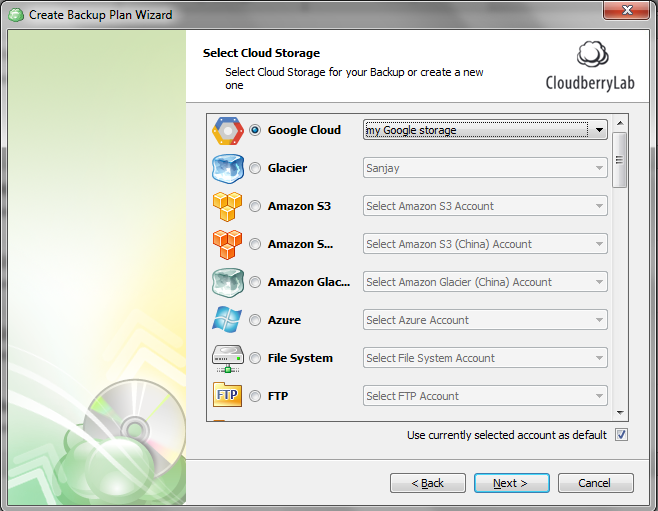Click the Azure Windows flag icon

pos(227,321)
